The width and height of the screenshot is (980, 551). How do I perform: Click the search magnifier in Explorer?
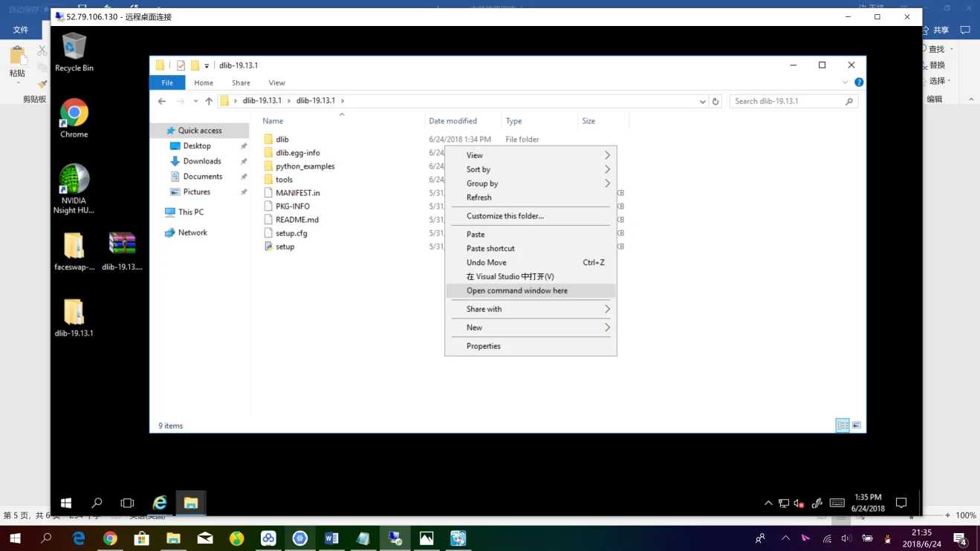click(849, 101)
